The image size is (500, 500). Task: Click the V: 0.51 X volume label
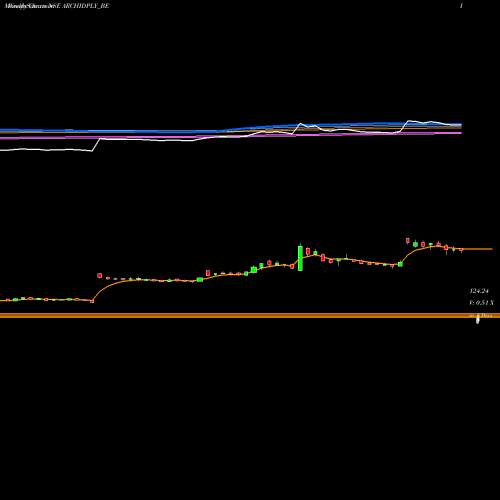point(481,303)
